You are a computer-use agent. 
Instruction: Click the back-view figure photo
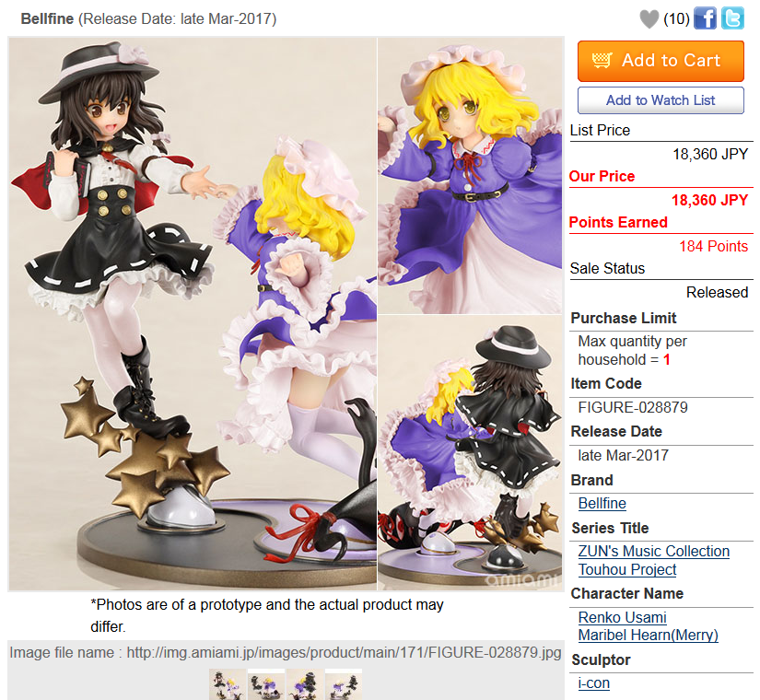(470, 452)
